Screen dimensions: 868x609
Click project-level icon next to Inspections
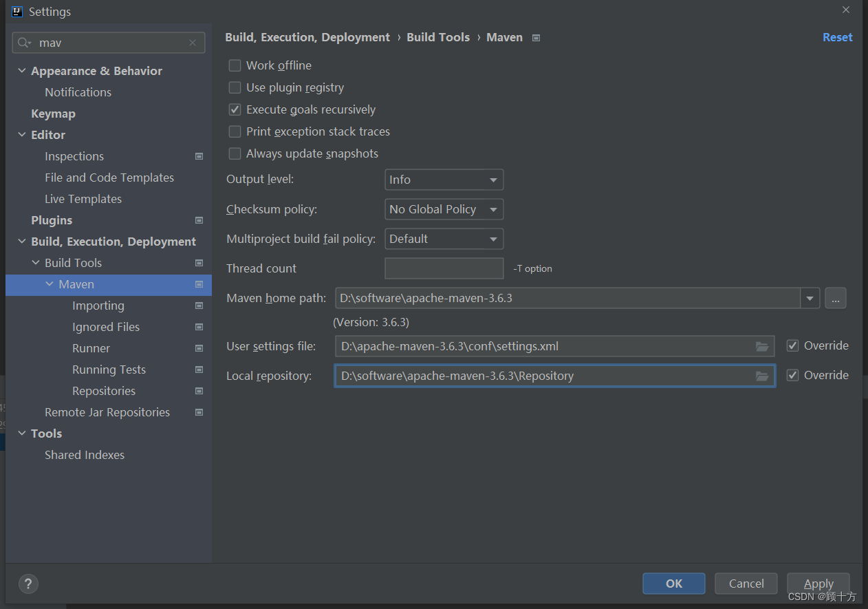(x=199, y=156)
